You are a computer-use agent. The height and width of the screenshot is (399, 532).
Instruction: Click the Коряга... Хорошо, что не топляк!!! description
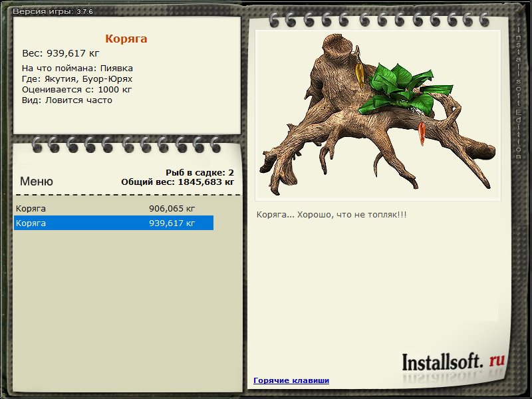click(331, 214)
